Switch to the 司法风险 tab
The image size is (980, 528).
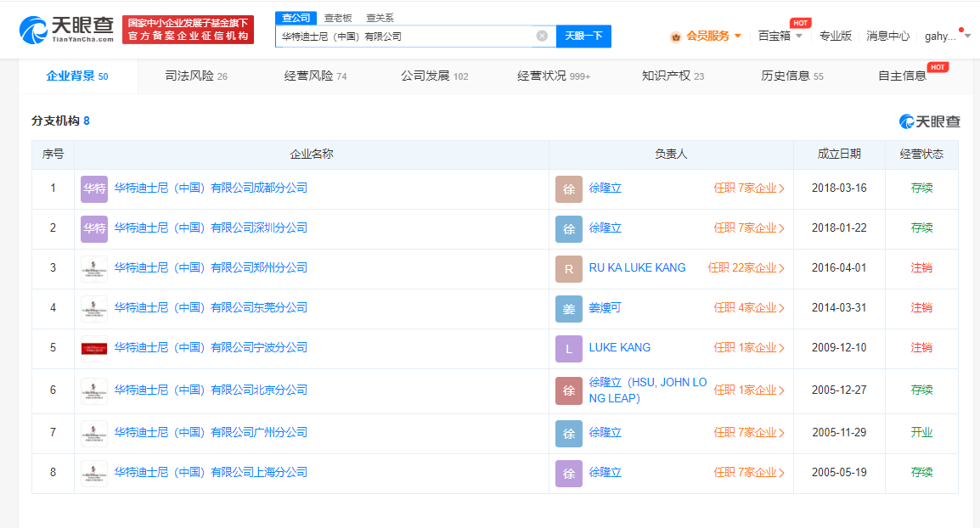(x=196, y=76)
